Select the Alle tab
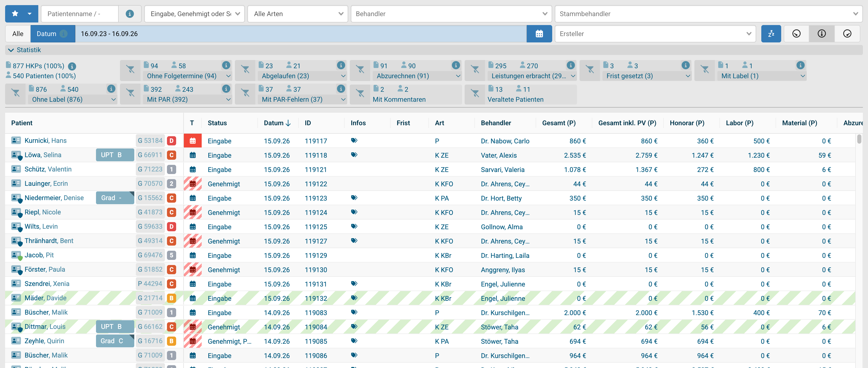The width and height of the screenshot is (868, 368). (x=18, y=34)
